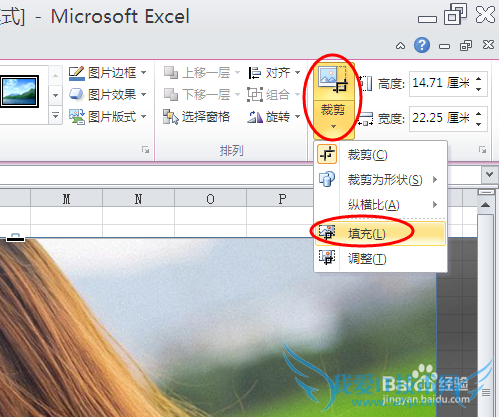Choose 调整(T) fit option

coord(380,258)
